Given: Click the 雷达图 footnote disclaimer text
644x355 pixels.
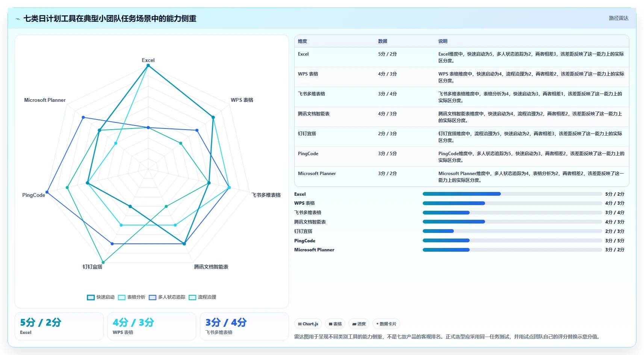Looking at the screenshot, I should point(448,337).
